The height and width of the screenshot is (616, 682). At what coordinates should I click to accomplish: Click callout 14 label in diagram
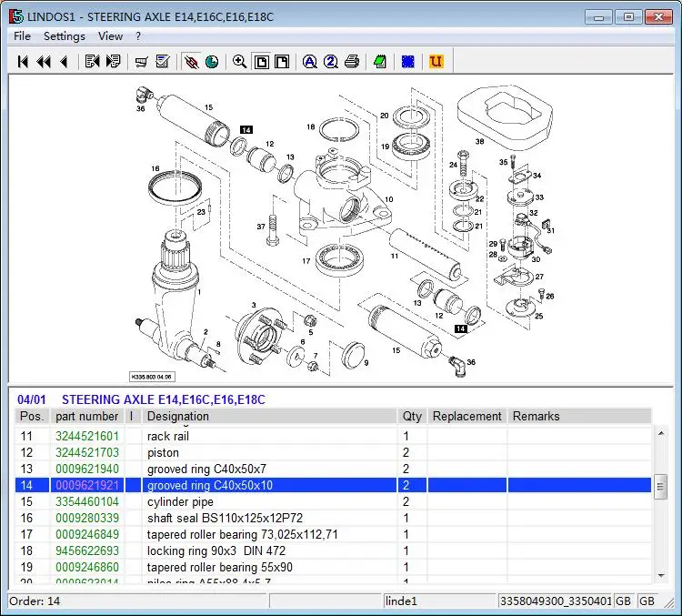point(246,130)
